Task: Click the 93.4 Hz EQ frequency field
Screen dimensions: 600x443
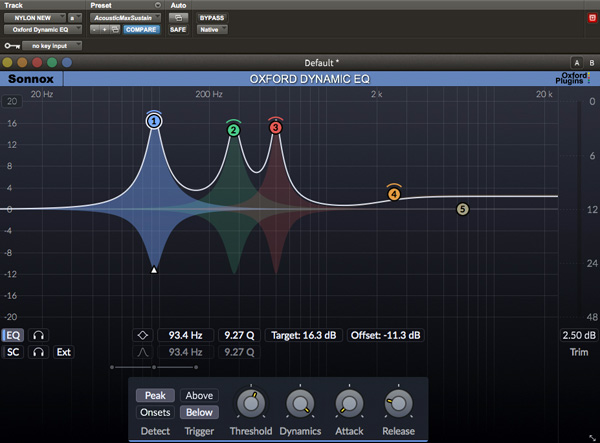Action: (186, 336)
